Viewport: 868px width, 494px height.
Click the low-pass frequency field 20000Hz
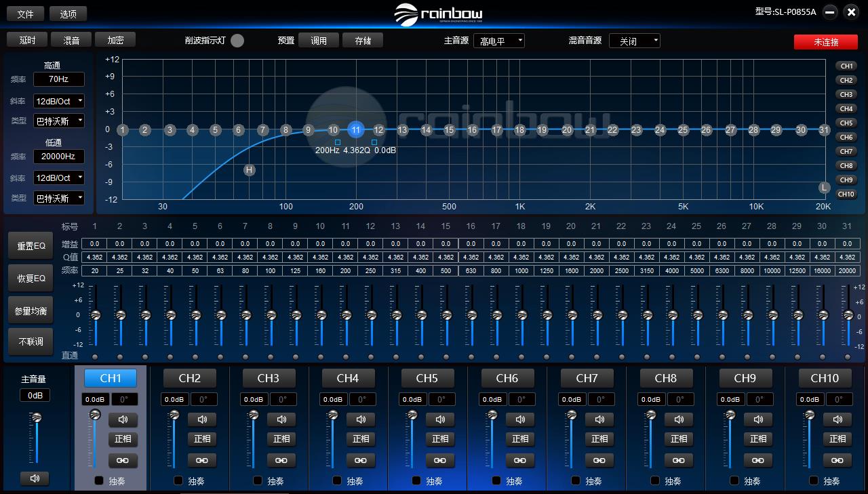(x=59, y=156)
